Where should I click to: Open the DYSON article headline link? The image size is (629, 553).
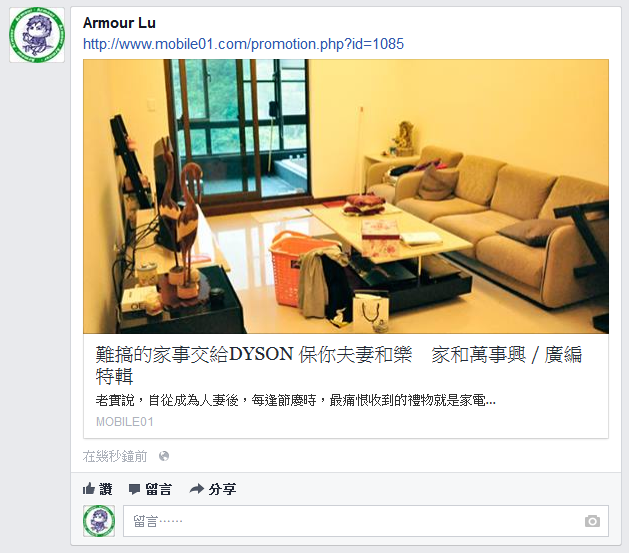click(338, 365)
